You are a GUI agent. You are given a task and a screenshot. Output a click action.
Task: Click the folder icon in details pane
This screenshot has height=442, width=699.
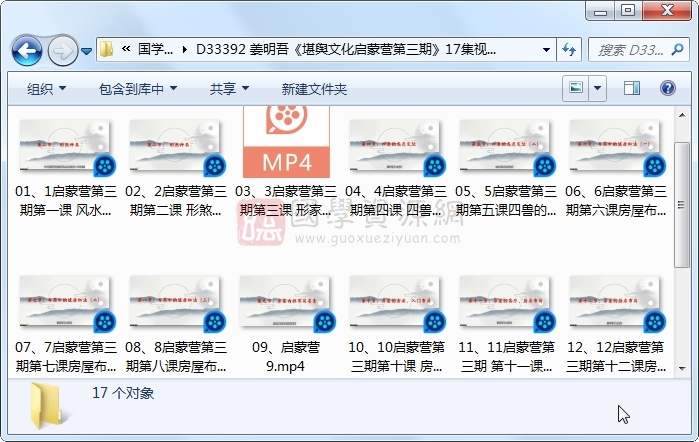pos(48,405)
